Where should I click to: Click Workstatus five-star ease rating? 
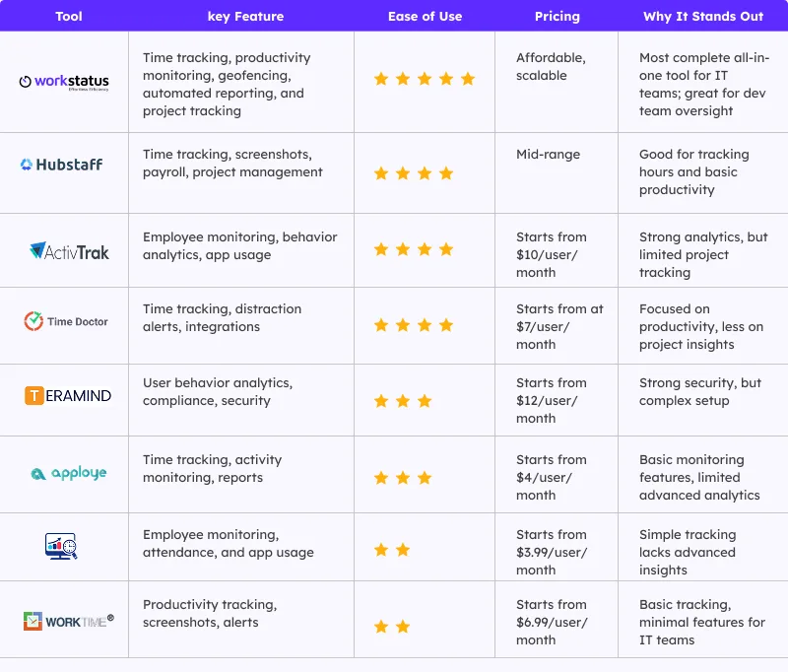coord(425,79)
